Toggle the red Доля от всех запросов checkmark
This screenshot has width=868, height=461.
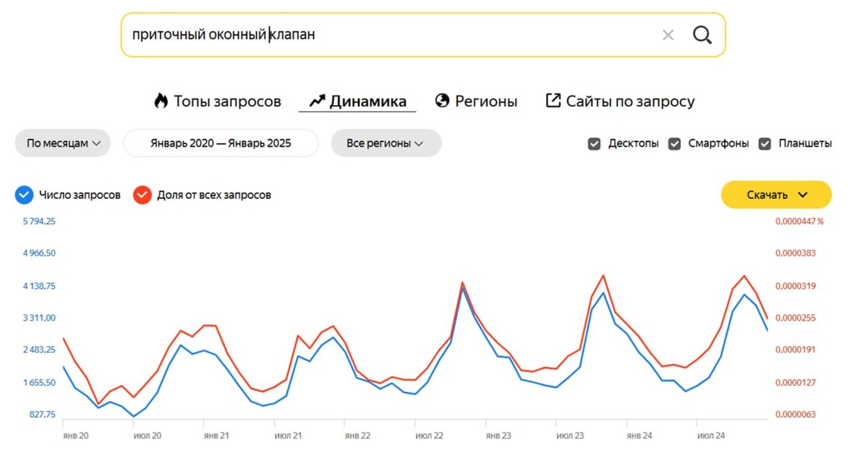coord(142,195)
